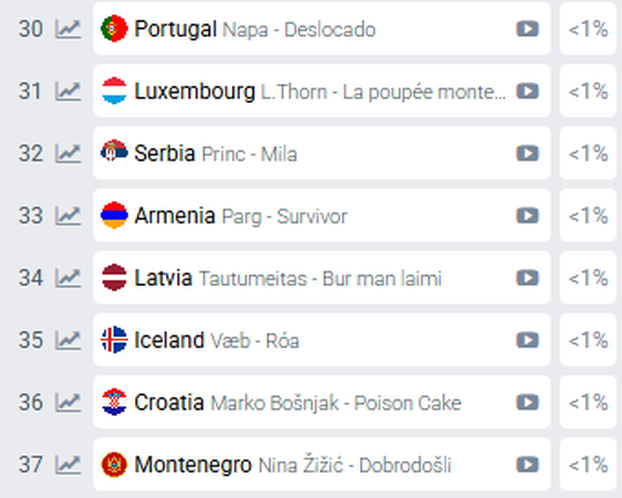Image resolution: width=622 pixels, height=498 pixels.
Task: Show the odds graph for Serbia
Action: [68, 154]
